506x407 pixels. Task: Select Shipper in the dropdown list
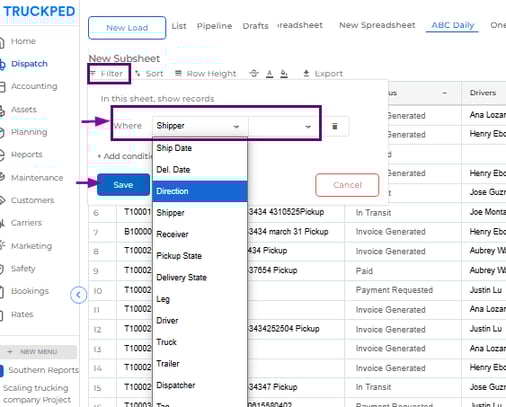pyautogui.click(x=200, y=213)
